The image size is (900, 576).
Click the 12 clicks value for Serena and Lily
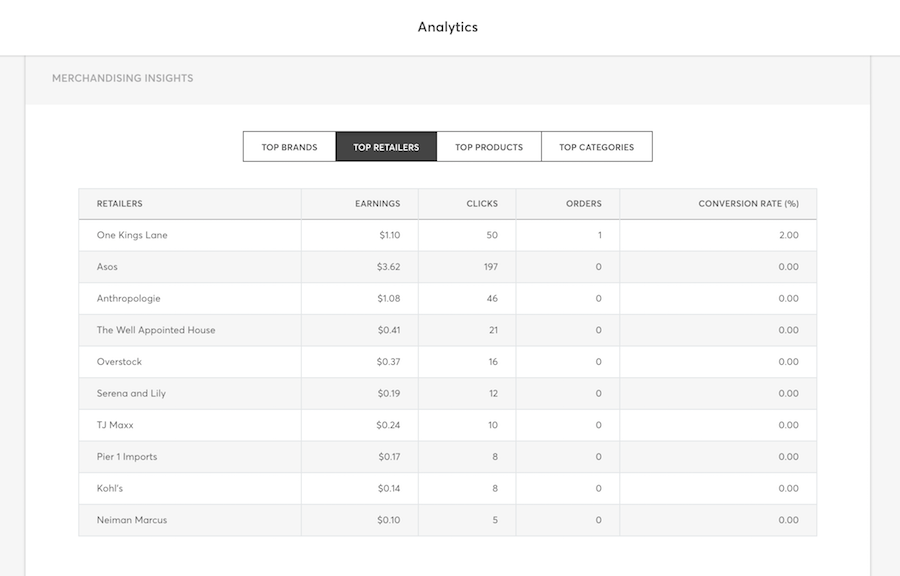pyautogui.click(x=493, y=394)
